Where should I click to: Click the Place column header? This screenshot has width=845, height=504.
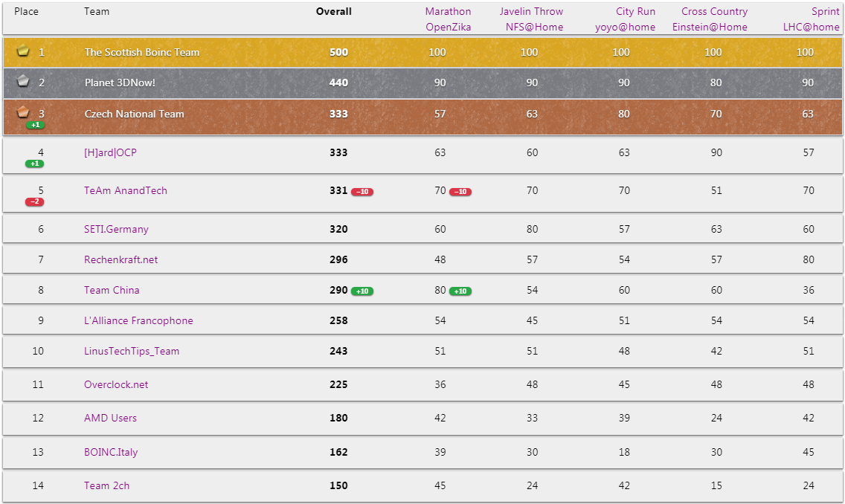pyautogui.click(x=27, y=11)
